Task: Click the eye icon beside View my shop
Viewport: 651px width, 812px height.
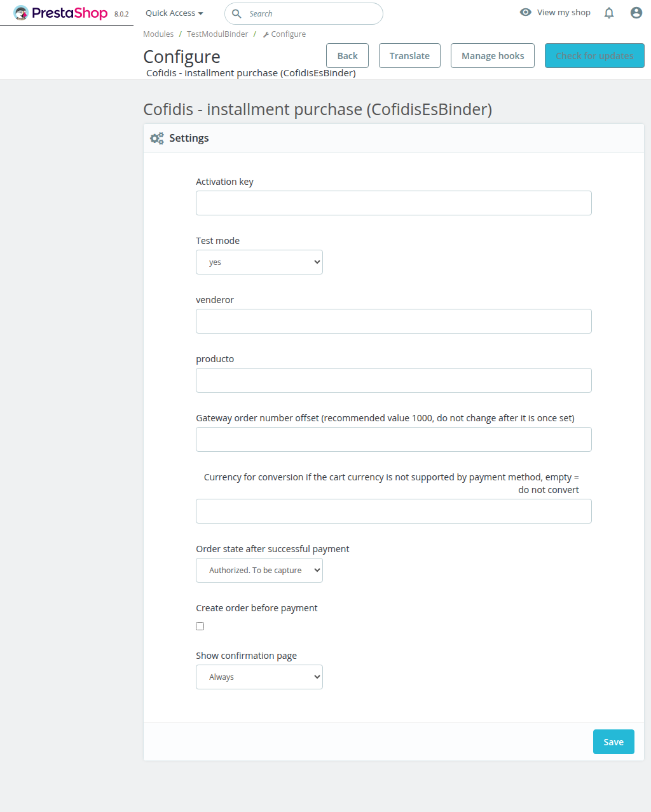Action: click(526, 12)
